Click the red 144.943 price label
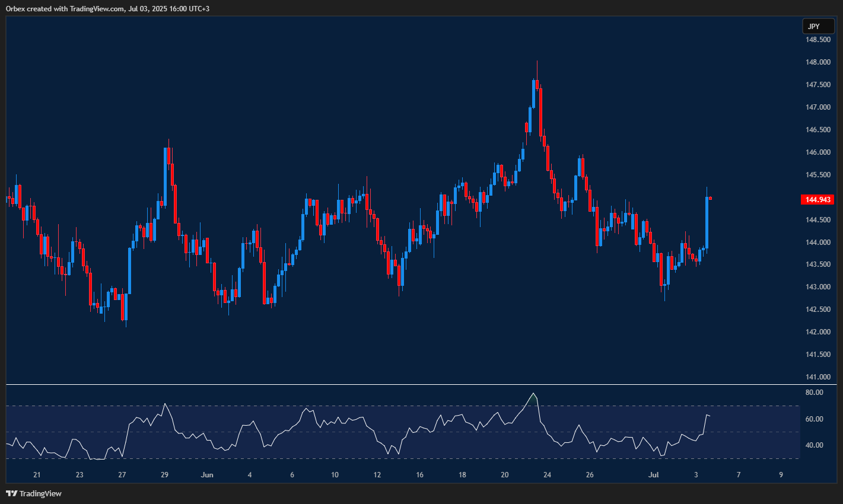 (x=818, y=199)
